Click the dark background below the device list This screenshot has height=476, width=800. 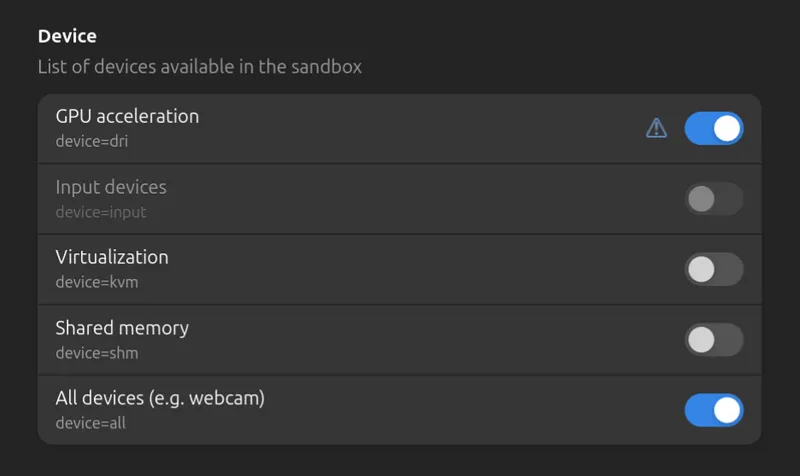(400, 461)
